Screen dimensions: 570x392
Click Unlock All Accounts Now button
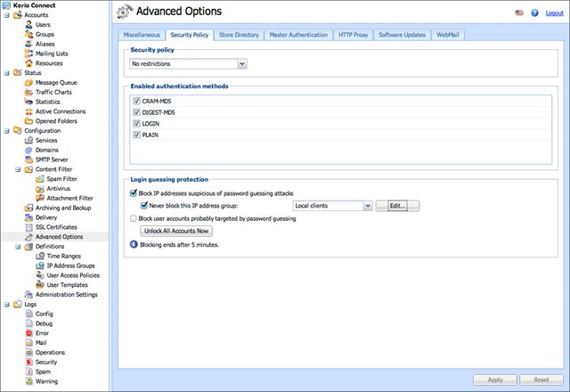click(x=176, y=231)
